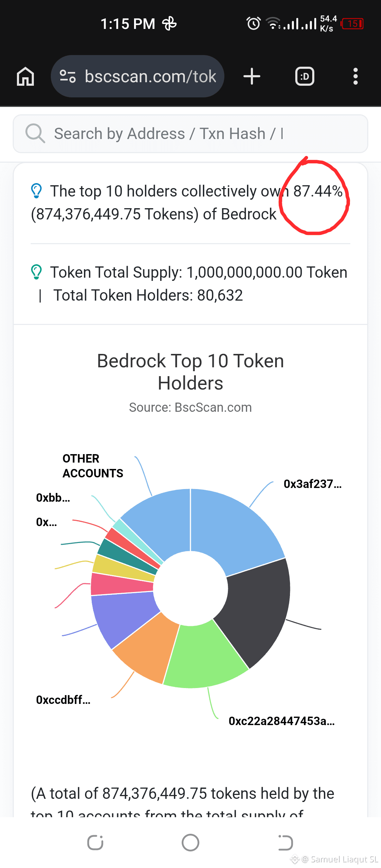Focus the Search by Address field
The height and width of the screenshot is (868, 381).
pyautogui.click(x=190, y=134)
